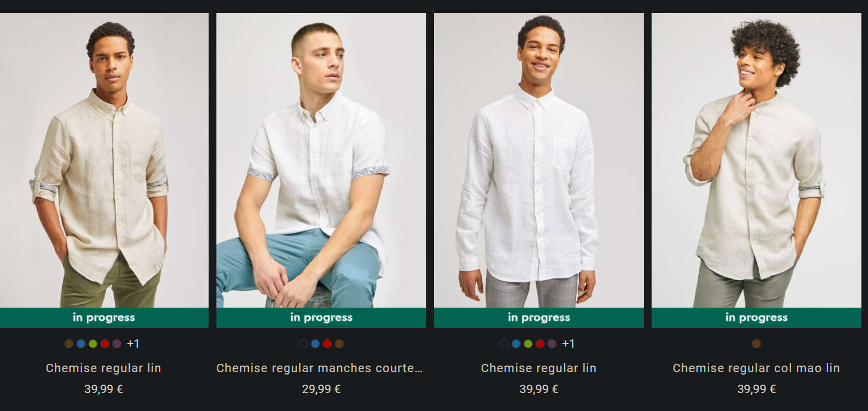The width and height of the screenshot is (868, 411).
Task: Select brown swatch for col mao shirt
Action: coord(756,343)
